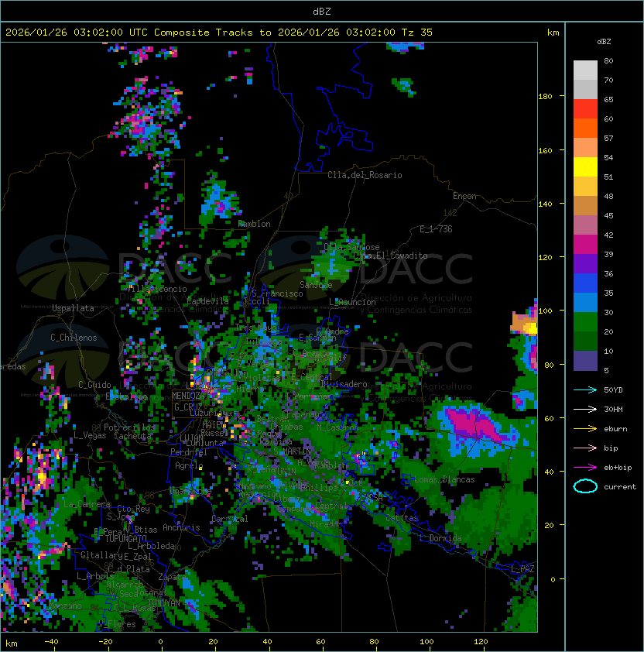Image resolution: width=644 pixels, height=652 pixels.
Task: Click the 'Zapata' map label
Action: click(172, 577)
